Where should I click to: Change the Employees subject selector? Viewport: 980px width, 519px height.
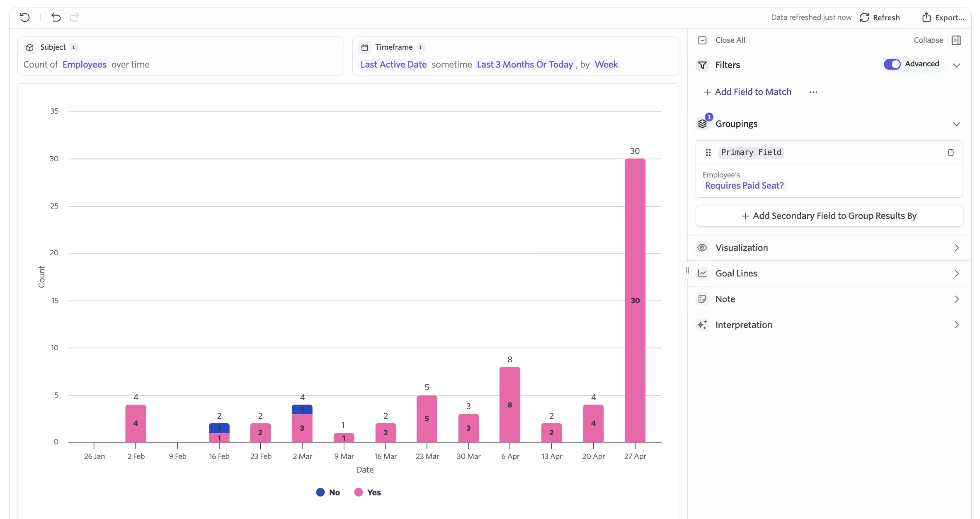click(85, 65)
